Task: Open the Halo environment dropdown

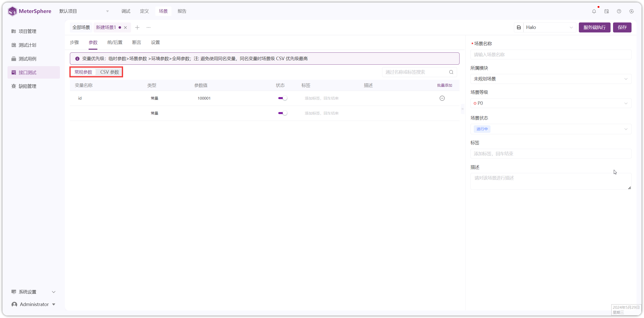Action: pyautogui.click(x=549, y=27)
